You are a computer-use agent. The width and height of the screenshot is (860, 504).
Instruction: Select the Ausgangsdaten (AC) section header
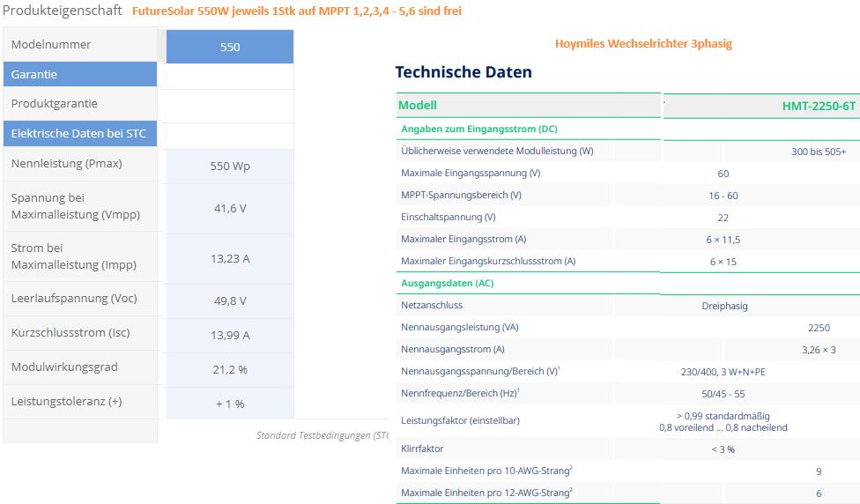pyautogui.click(x=447, y=283)
